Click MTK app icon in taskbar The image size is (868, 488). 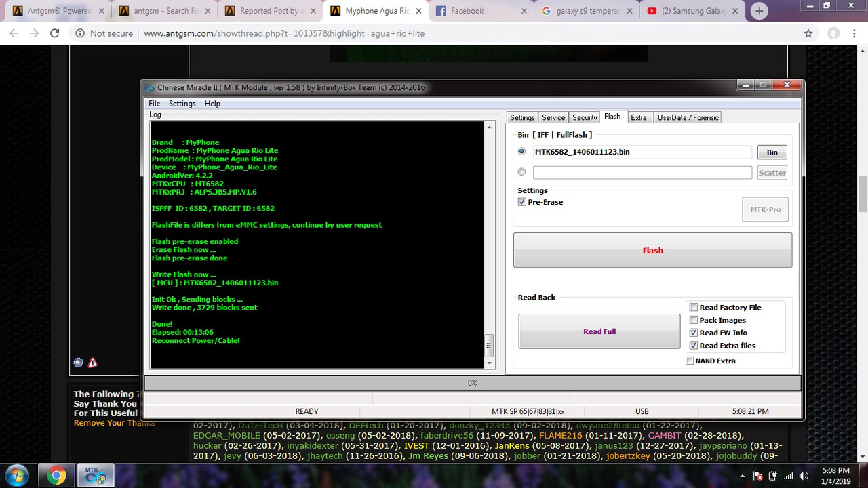(96, 476)
